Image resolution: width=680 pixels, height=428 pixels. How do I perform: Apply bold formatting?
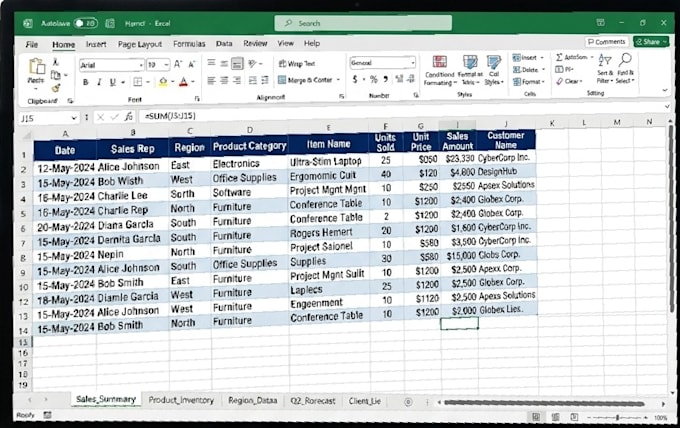click(86, 82)
